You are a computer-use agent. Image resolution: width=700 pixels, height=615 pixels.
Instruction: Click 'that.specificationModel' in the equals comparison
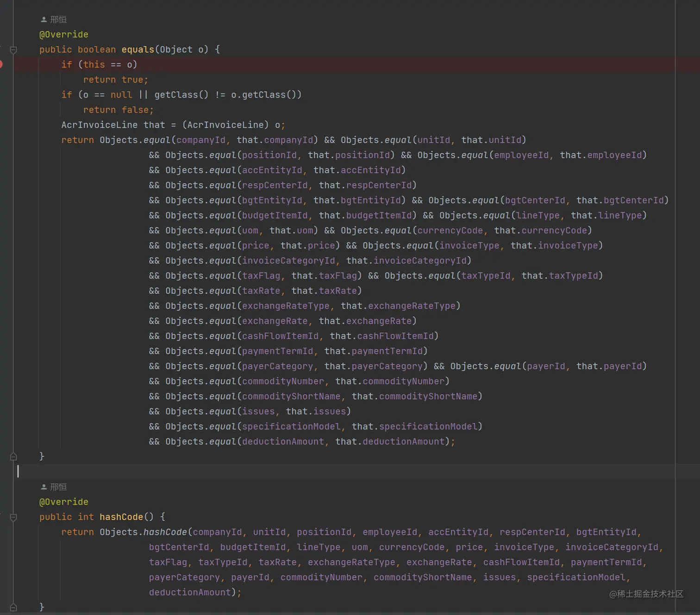pyautogui.click(x=414, y=426)
